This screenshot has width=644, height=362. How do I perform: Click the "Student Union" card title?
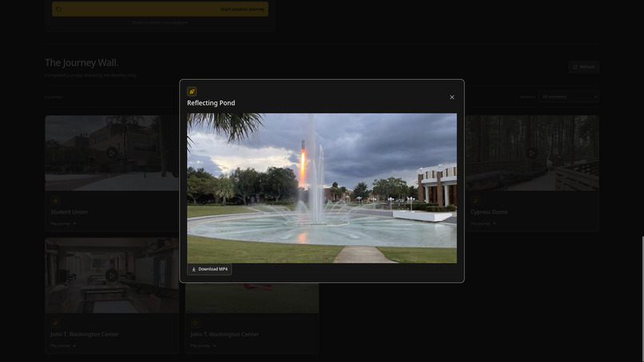point(69,212)
